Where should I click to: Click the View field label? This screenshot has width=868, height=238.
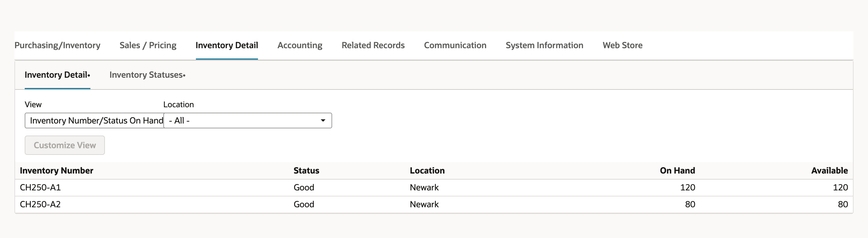(x=33, y=104)
